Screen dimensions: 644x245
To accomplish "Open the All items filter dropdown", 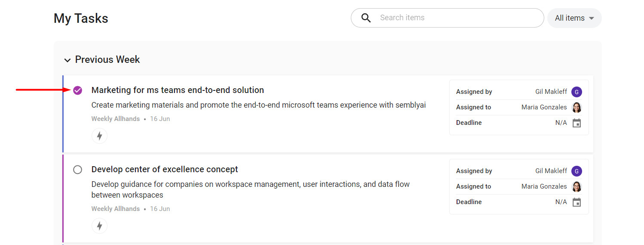I will tap(574, 18).
